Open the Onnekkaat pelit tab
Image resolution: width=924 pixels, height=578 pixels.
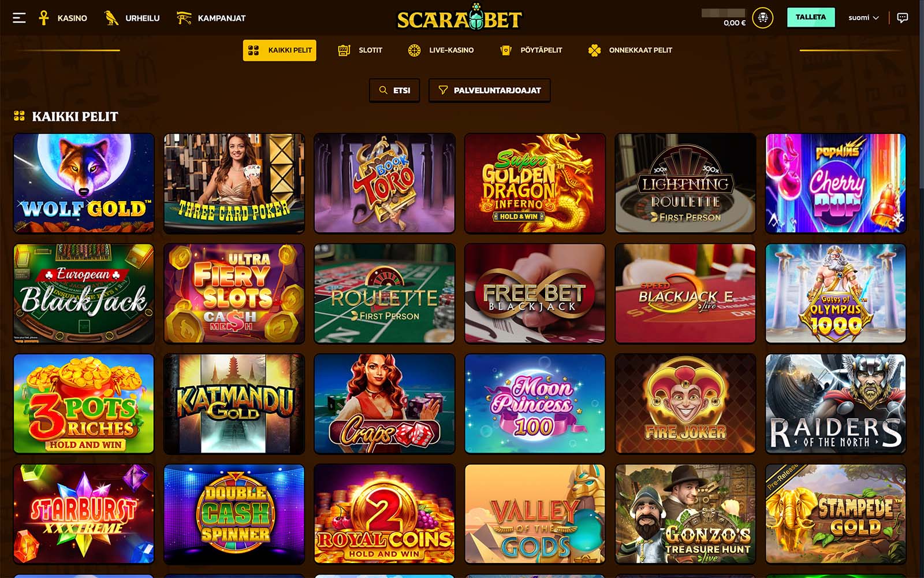(x=630, y=50)
